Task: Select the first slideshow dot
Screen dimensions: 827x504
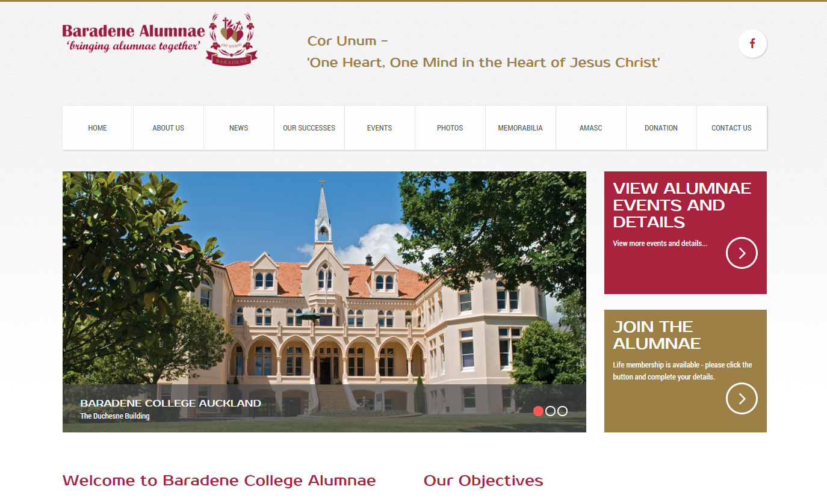Action: tap(539, 411)
